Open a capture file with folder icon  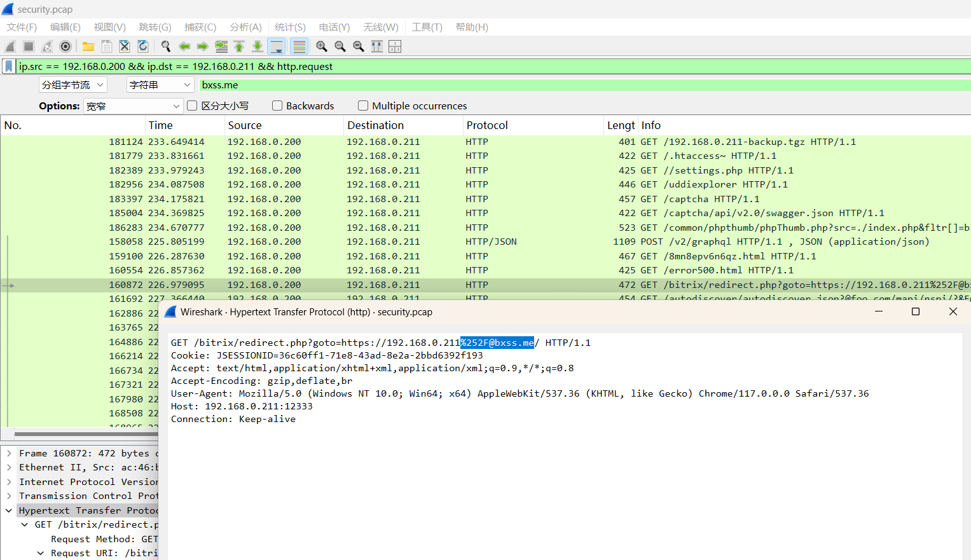(88, 46)
